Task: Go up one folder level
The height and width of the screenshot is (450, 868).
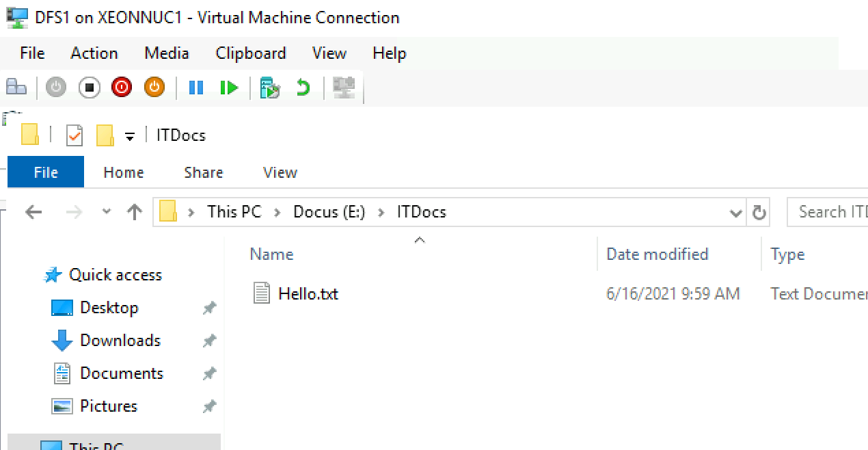Action: pyautogui.click(x=135, y=212)
